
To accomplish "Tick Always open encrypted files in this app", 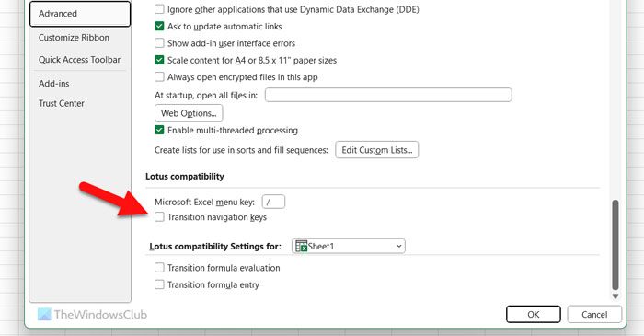I will point(159,76).
